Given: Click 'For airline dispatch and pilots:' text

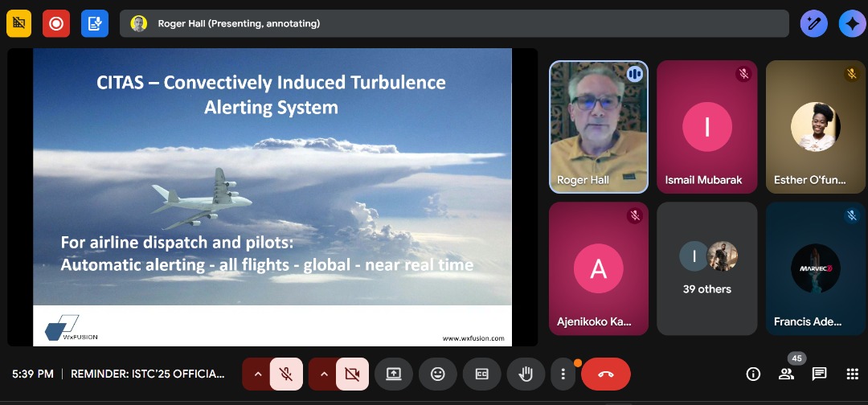Looking at the screenshot, I should click(177, 243).
